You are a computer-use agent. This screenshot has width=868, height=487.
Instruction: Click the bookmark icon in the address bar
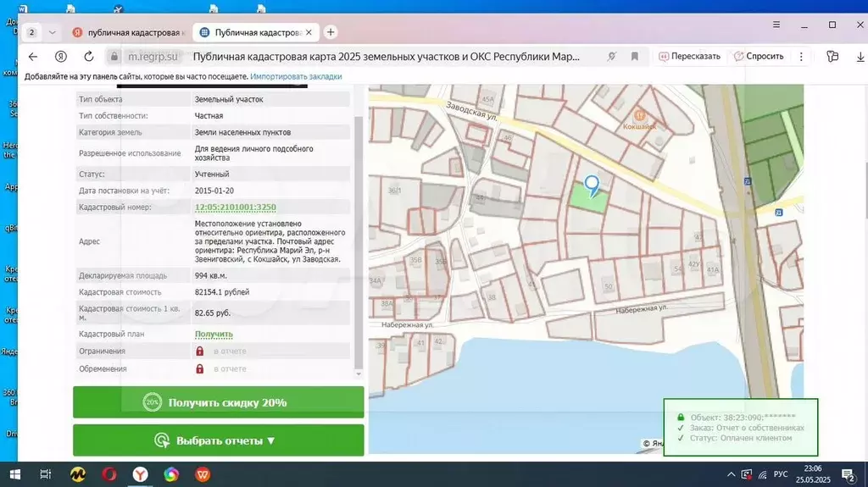tap(634, 57)
